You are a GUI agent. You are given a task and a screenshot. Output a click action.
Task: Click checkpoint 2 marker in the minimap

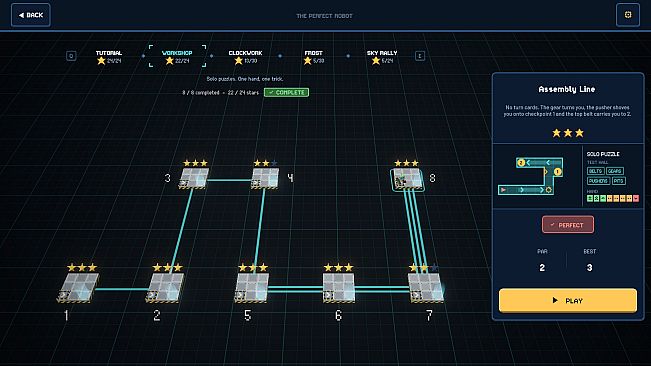[521, 163]
